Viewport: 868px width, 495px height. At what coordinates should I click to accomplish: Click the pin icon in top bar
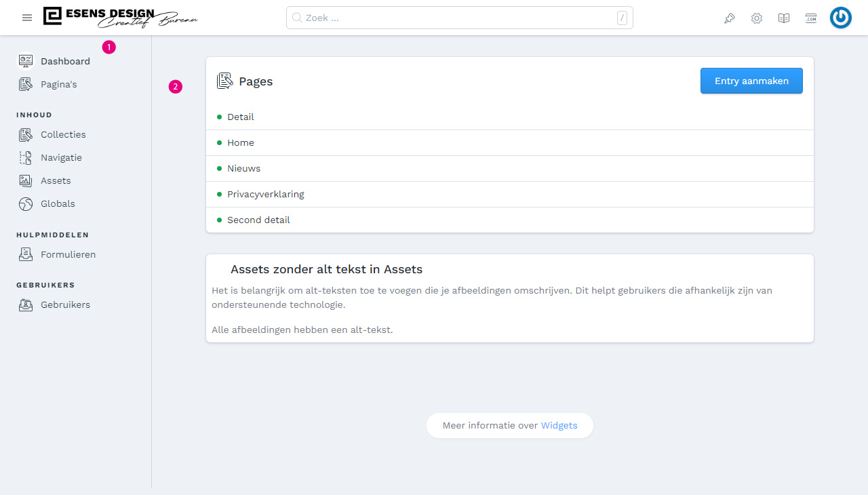click(730, 18)
